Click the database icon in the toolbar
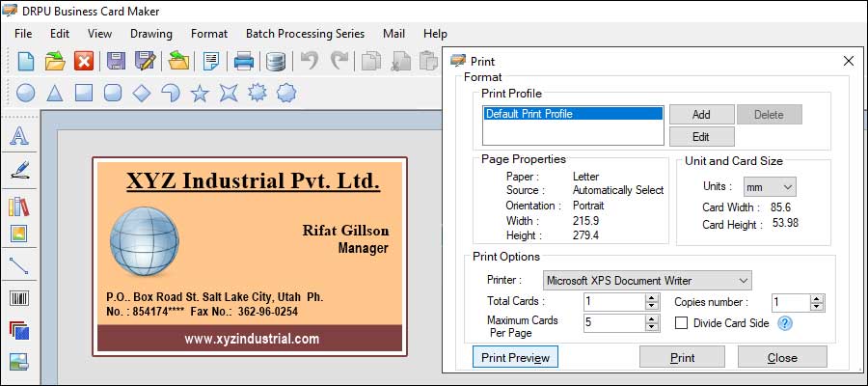The width and height of the screenshot is (868, 386). 276,62
